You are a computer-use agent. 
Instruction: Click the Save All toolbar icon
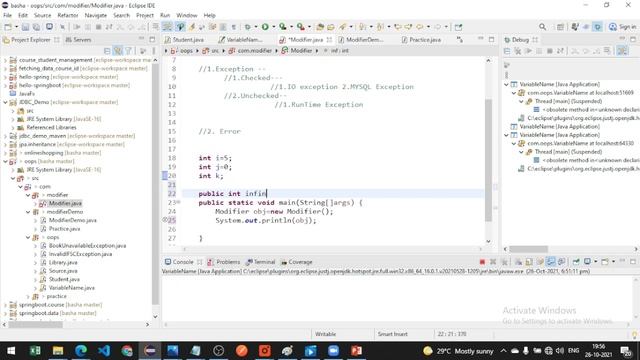click(x=36, y=27)
